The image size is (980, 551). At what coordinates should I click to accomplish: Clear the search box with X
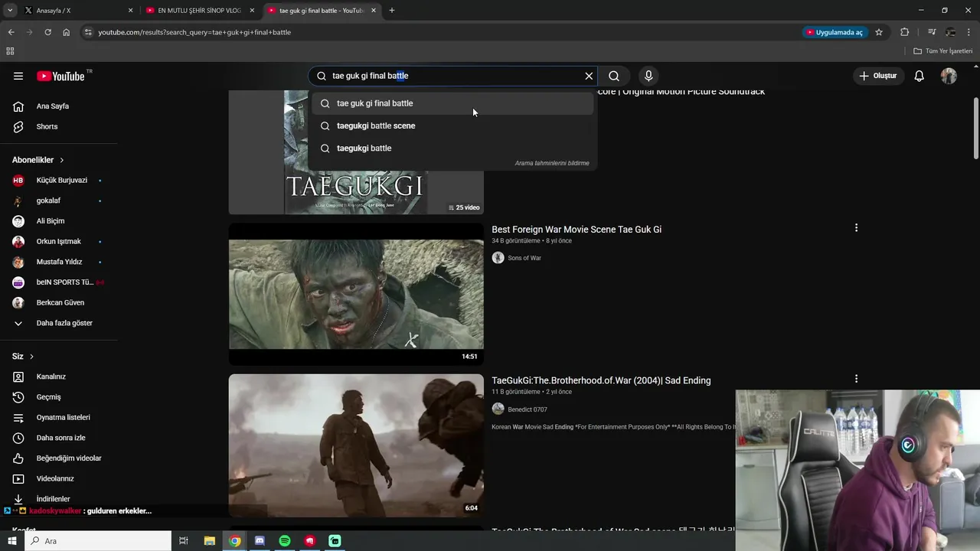[x=589, y=76]
